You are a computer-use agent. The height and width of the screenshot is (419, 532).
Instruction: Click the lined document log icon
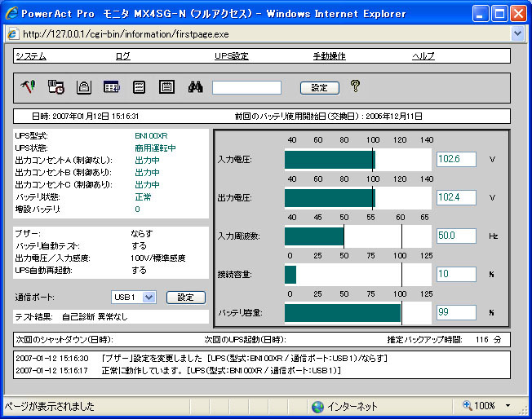coord(139,87)
